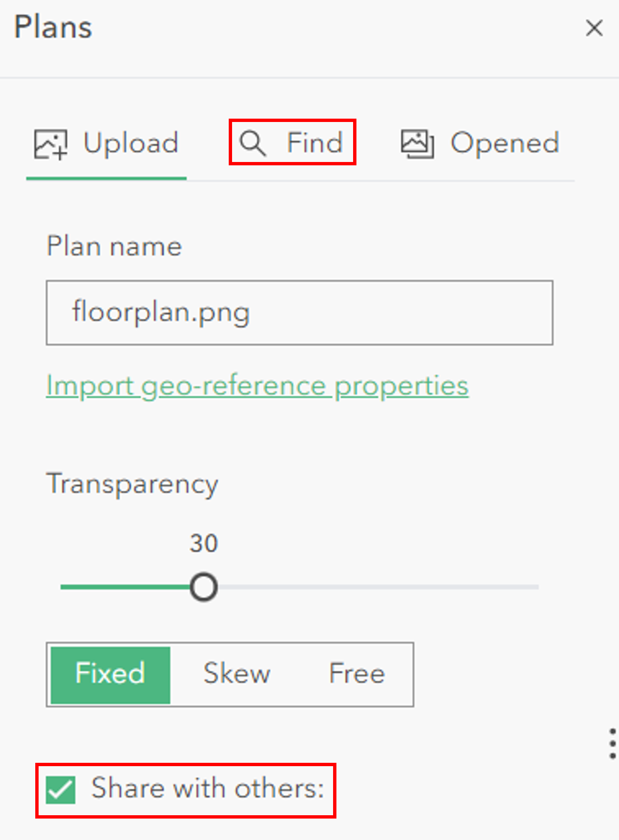The image size is (619, 840).
Task: Click the magnifier icon in the Find tab
Action: pyautogui.click(x=252, y=143)
